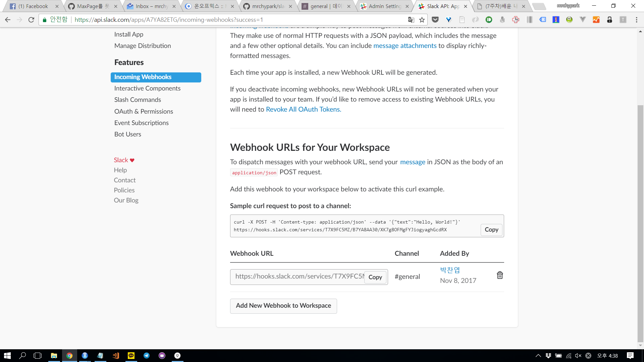Image resolution: width=644 pixels, height=362 pixels.
Task: Switch to the mrchypark GitHub tab
Action: 268,6
